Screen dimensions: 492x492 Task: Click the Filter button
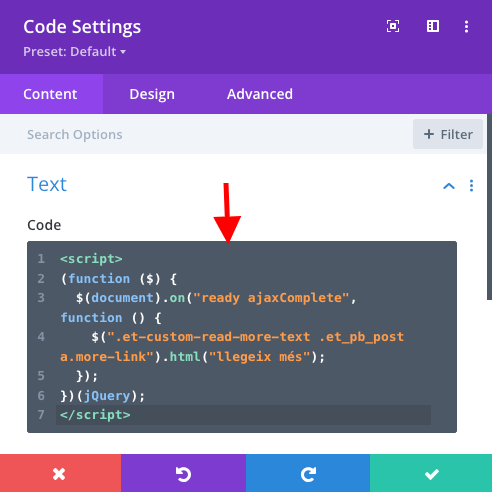click(x=448, y=134)
